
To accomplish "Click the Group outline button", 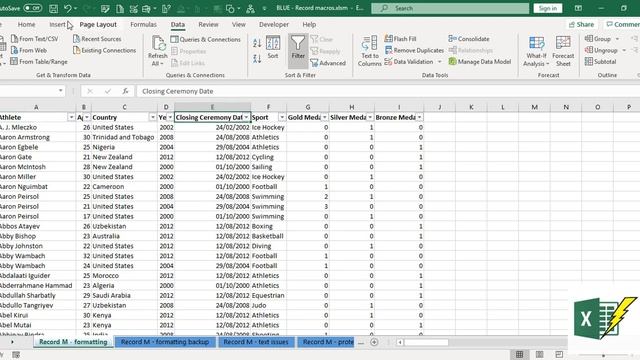I will (598, 39).
